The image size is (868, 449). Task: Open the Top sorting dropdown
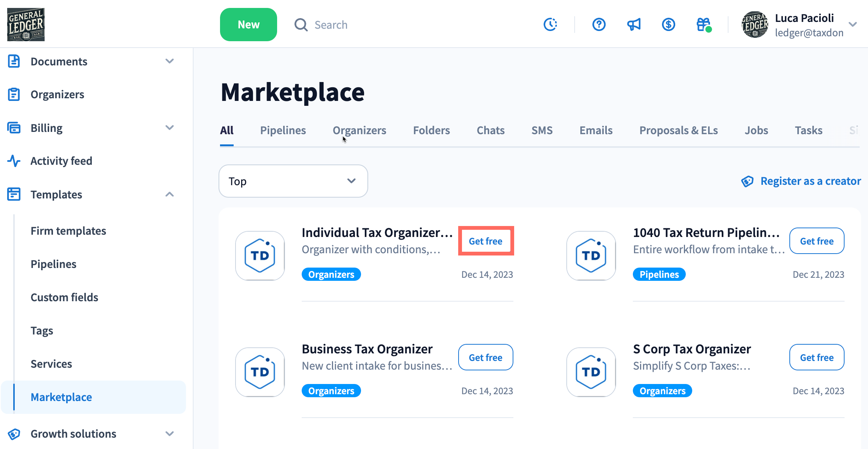(x=293, y=181)
